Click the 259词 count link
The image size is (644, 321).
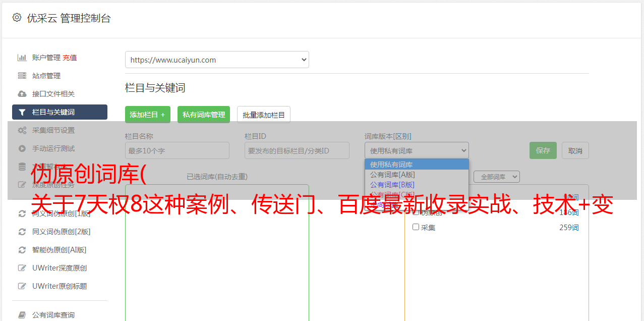tap(569, 228)
